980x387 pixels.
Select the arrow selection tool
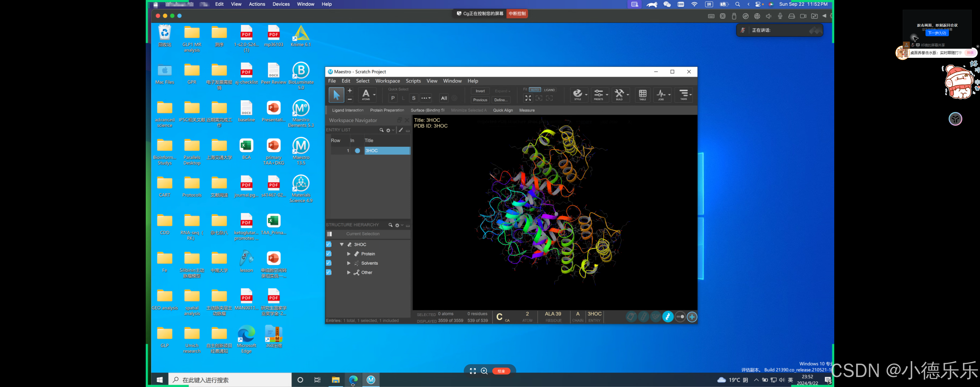336,95
